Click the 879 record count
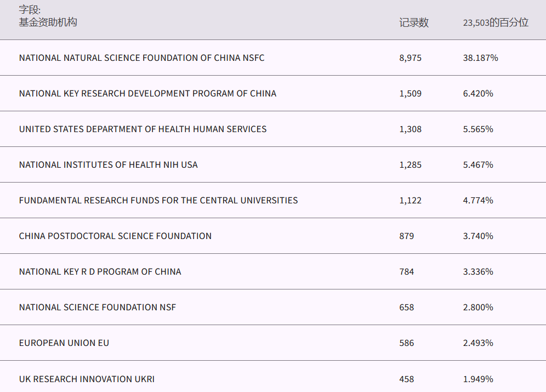Viewport: 546px width, 392px height. click(407, 236)
